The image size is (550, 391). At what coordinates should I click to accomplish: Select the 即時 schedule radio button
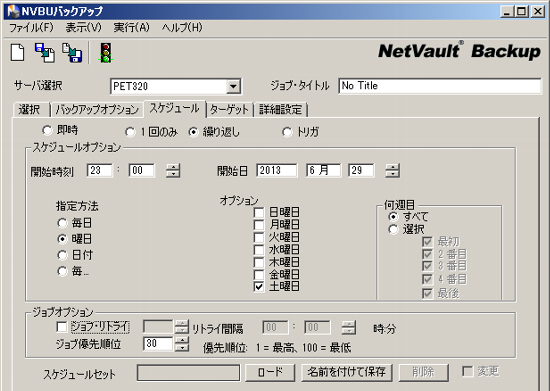(x=47, y=130)
